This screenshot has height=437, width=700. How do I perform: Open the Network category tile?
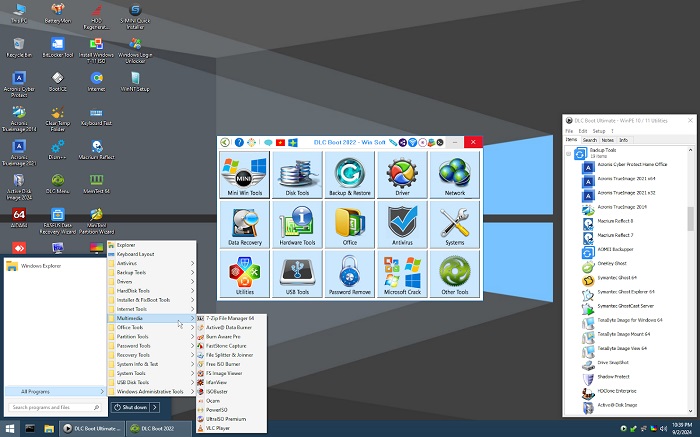pyautogui.click(x=454, y=175)
